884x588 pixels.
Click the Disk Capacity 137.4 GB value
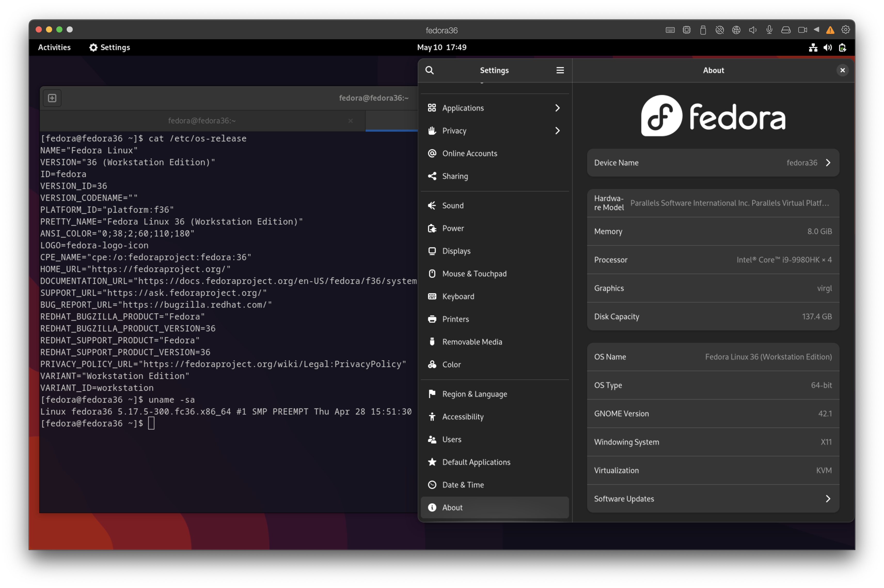click(x=817, y=316)
